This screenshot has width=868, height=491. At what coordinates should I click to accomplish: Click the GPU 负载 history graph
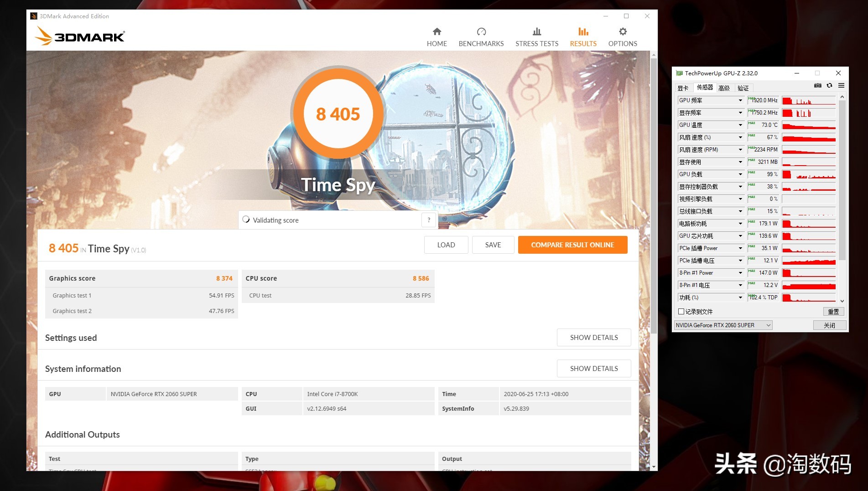coord(809,174)
